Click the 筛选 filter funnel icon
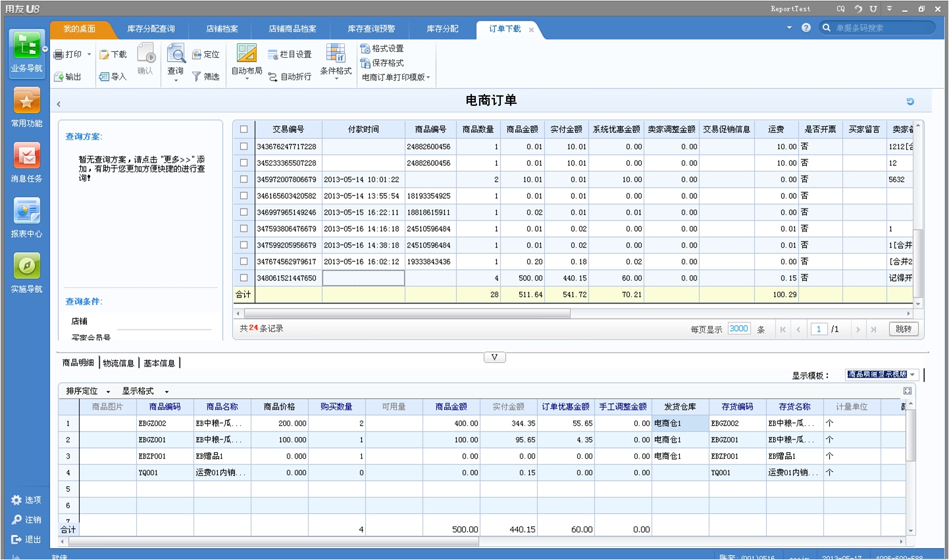This screenshot has height=560, width=949. point(197,77)
